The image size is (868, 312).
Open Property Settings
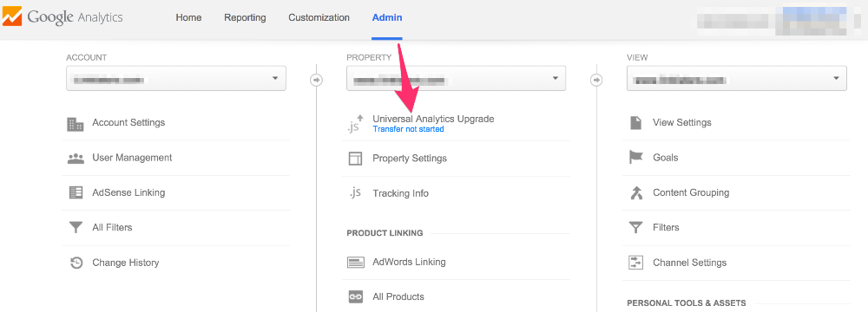[x=410, y=159]
